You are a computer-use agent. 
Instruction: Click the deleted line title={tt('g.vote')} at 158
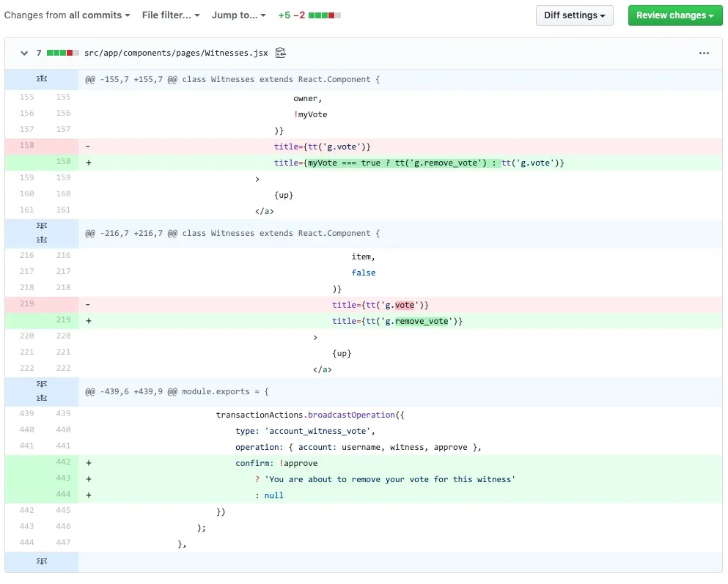(x=323, y=147)
